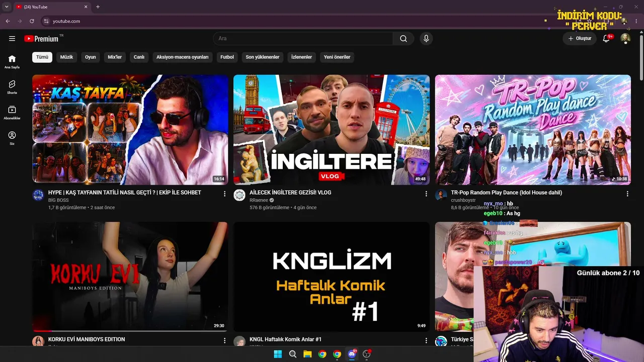Click the Oluştur create button
This screenshot has width=644, height=362.
[580, 39]
